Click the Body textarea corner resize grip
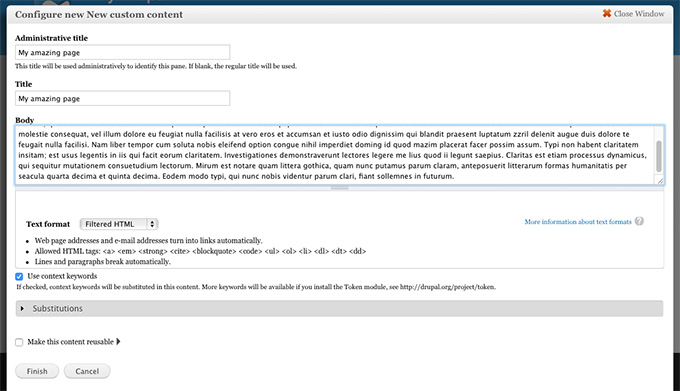Image resolution: width=680 pixels, height=391 pixels. point(660,180)
